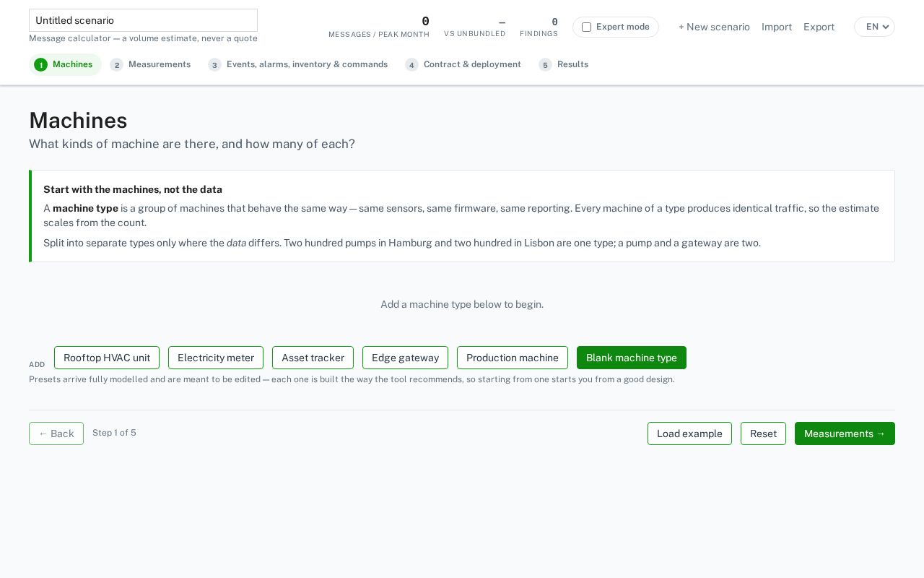Add an Asset tracker machine type

(x=313, y=358)
